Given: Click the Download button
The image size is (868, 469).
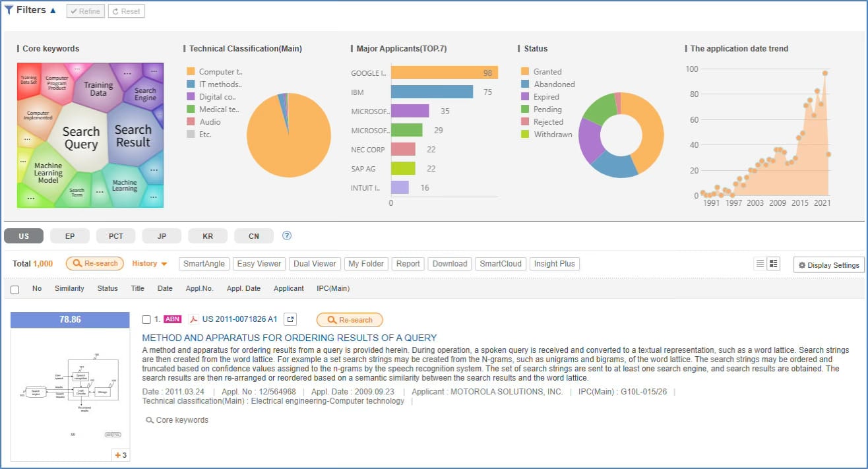Looking at the screenshot, I should [x=450, y=264].
